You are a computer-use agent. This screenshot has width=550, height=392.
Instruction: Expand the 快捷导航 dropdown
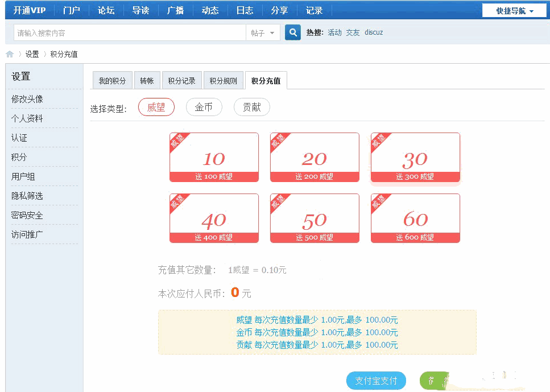(515, 11)
